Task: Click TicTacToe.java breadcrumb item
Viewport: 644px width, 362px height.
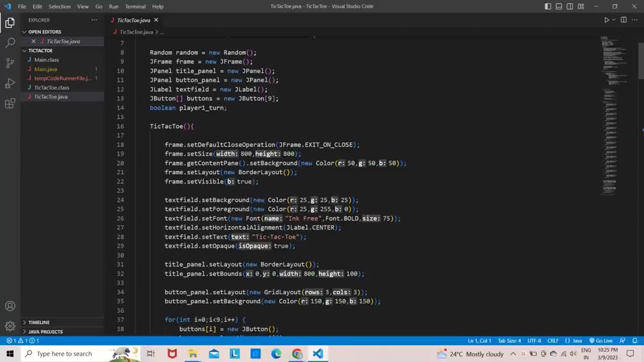Action: point(136,32)
